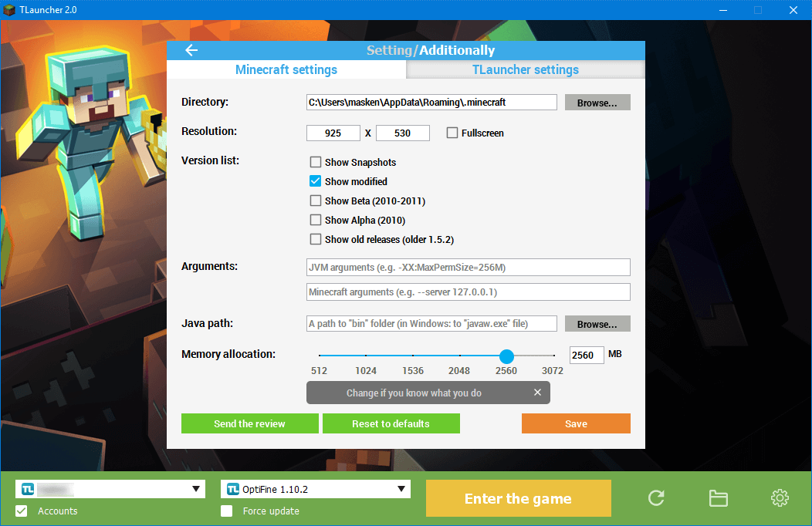Expand the account selector dropdown

[197, 488]
